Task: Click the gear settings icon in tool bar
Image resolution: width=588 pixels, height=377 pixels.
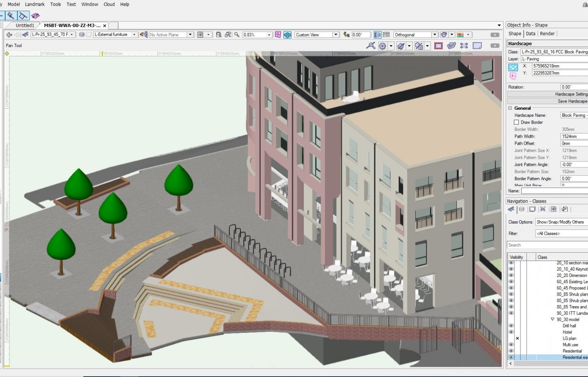Action: tap(383, 46)
